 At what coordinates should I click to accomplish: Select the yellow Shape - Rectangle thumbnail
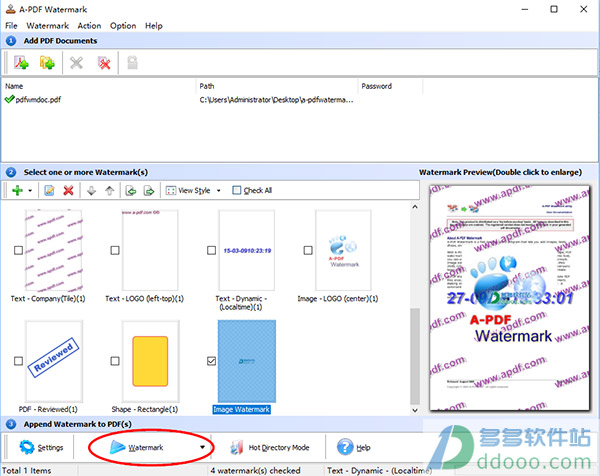click(x=150, y=361)
